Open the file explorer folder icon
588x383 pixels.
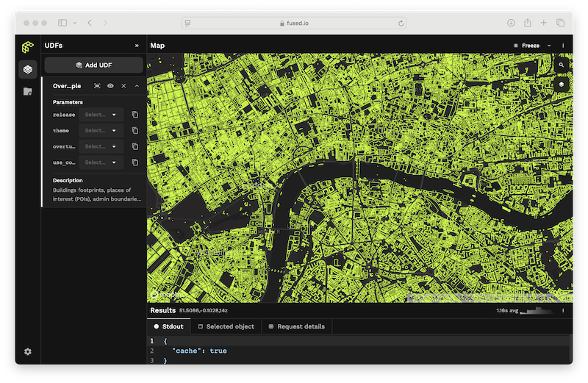pos(28,92)
